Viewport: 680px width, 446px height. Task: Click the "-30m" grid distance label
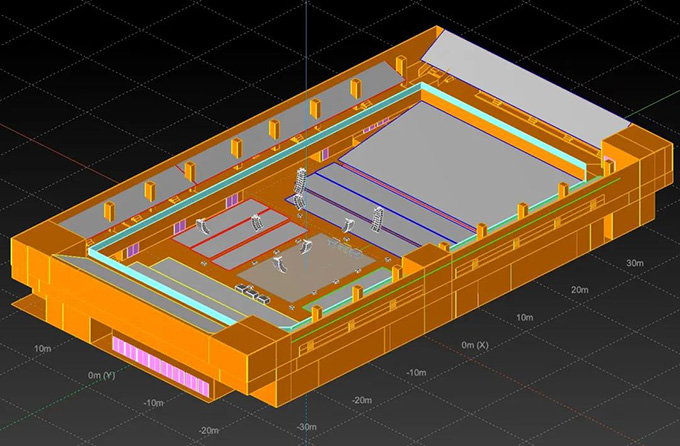tap(307, 427)
